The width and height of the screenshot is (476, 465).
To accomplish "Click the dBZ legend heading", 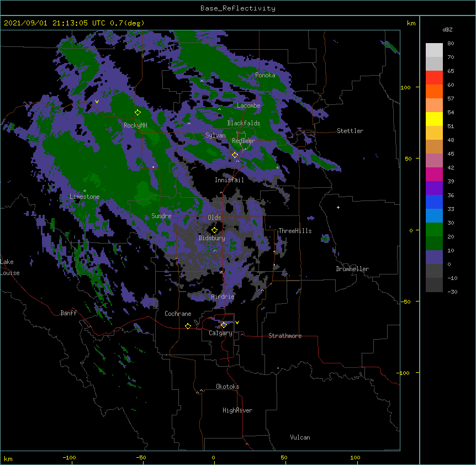I will (x=447, y=29).
